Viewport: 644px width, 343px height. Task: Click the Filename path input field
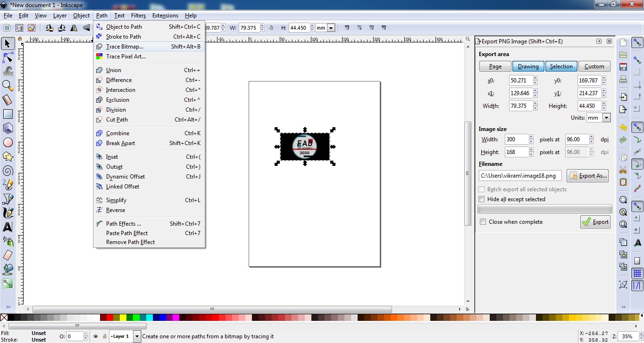coord(520,176)
